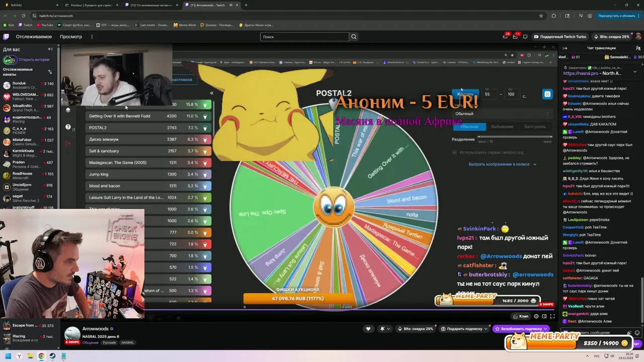Click the Подарочный Twitch Turbo button
This screenshot has height=362, width=644.
pos(560,37)
